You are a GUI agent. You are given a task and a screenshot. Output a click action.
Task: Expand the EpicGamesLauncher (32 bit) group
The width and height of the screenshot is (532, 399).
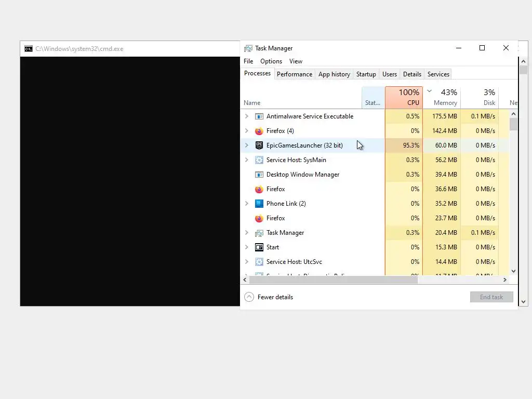[x=247, y=145]
